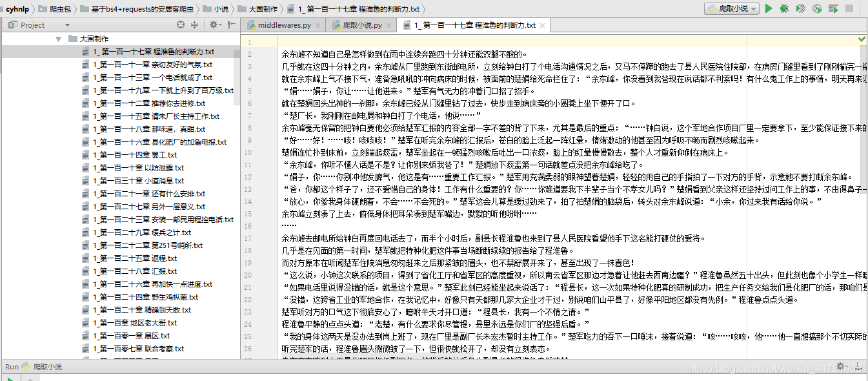Select file 第一百二十七章 另外一层意义.txt
The height and width of the screenshot is (381, 868).
(x=144, y=207)
